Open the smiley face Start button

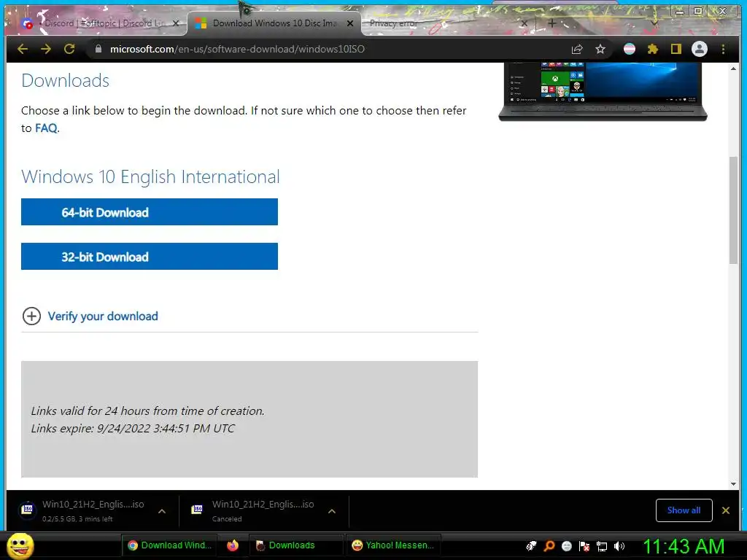pyautogui.click(x=20, y=545)
